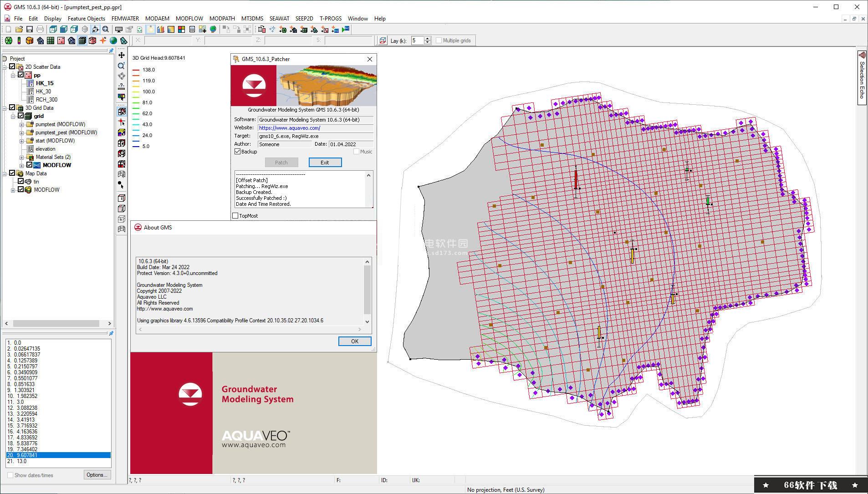Toggle the Map Data checkbox
The image size is (868, 494).
click(x=12, y=173)
